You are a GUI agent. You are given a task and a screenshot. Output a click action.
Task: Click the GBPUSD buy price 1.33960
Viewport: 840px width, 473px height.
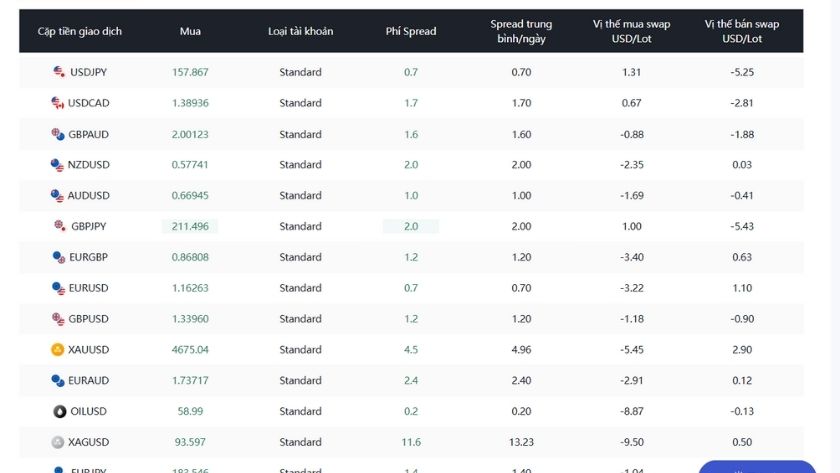click(190, 319)
